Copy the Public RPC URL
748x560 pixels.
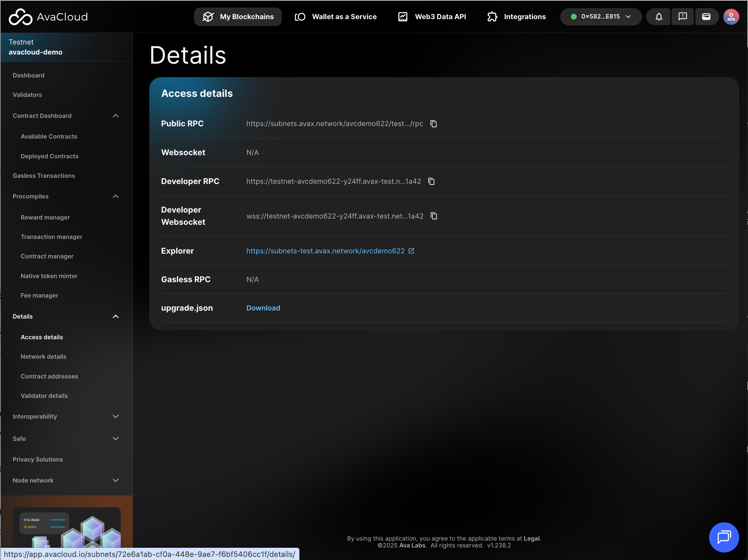pos(433,124)
